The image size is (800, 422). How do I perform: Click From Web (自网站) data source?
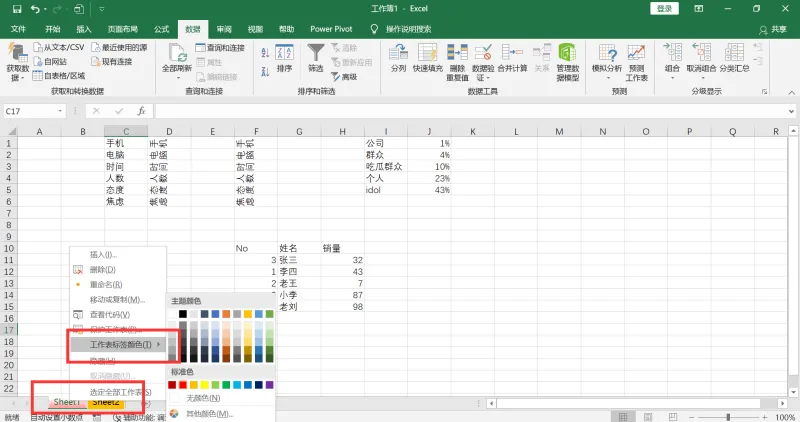pyautogui.click(x=50, y=61)
